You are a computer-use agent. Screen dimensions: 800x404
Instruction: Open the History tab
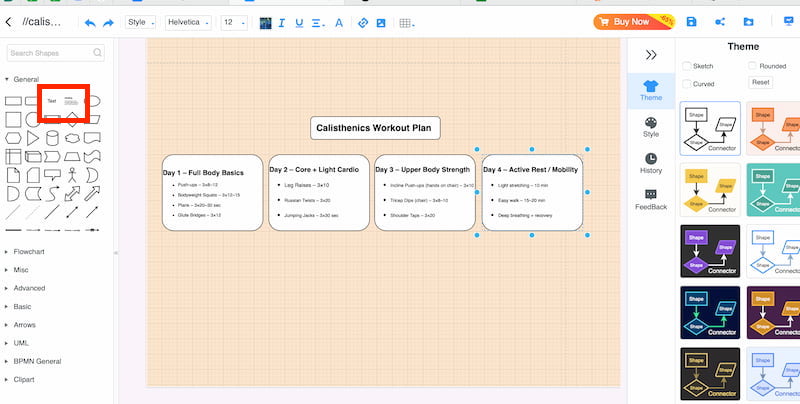tap(651, 163)
